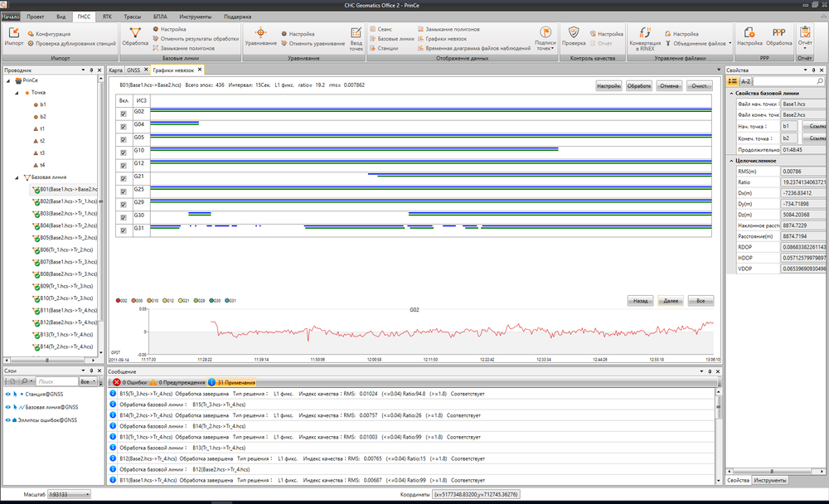Uncheck satellite G10 checkbox
829x504 pixels.
pos(124,153)
